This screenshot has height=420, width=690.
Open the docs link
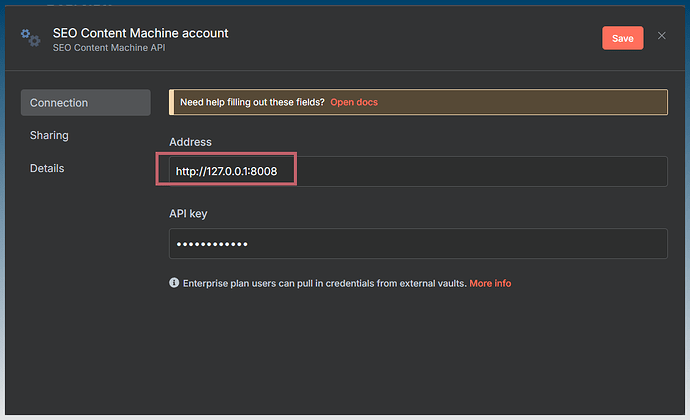pos(354,102)
